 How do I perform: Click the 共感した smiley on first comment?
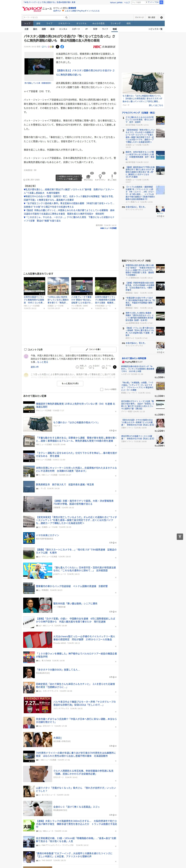pyautogui.click(x=77, y=367)
